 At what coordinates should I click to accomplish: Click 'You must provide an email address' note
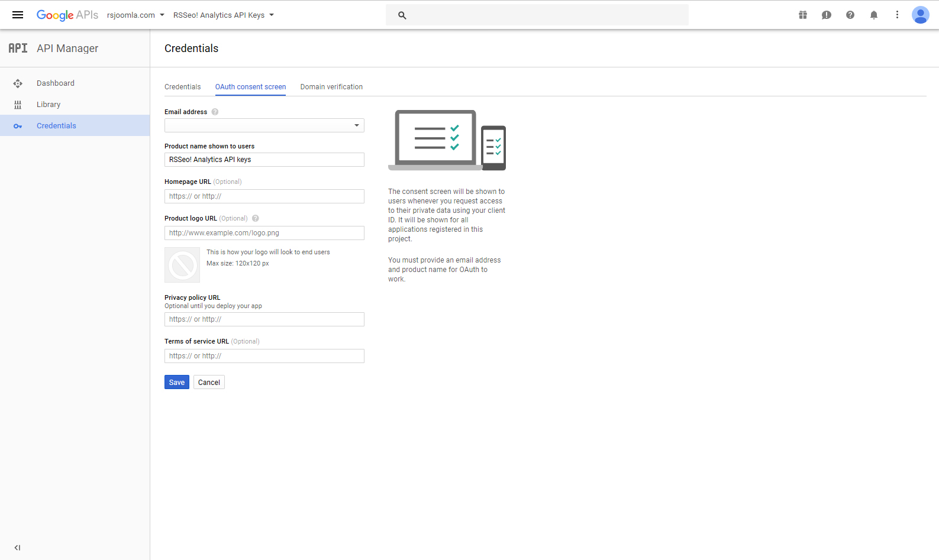click(x=444, y=270)
